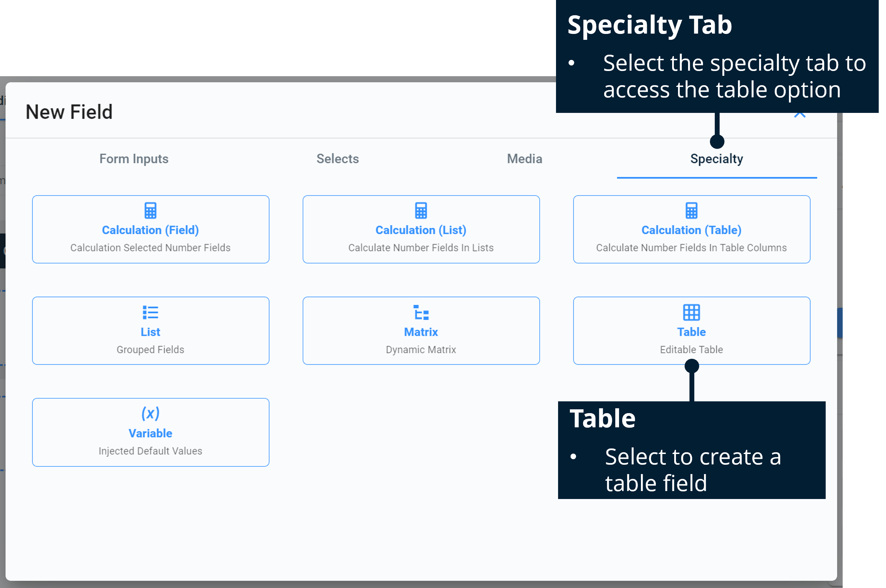Viewport: 886px width, 588px height.
Task: Open the Form Inputs tab
Action: click(133, 159)
